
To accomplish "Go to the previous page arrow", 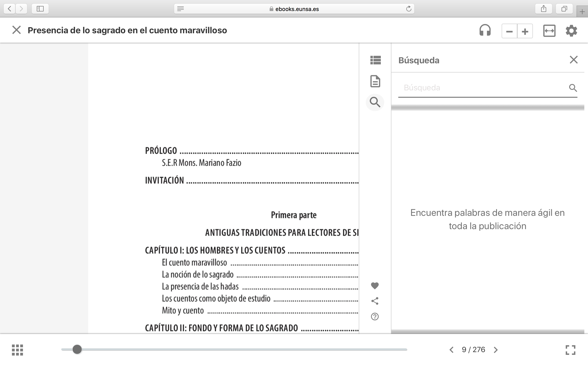I will [451, 350].
